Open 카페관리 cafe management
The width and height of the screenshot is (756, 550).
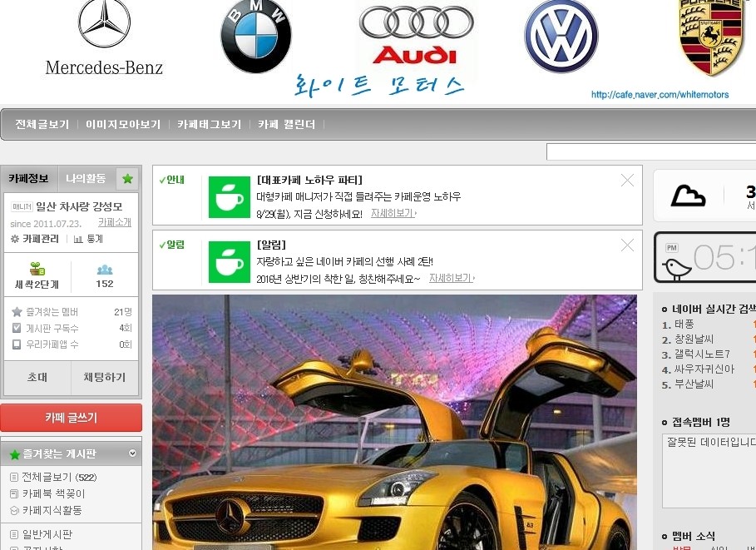point(41,239)
